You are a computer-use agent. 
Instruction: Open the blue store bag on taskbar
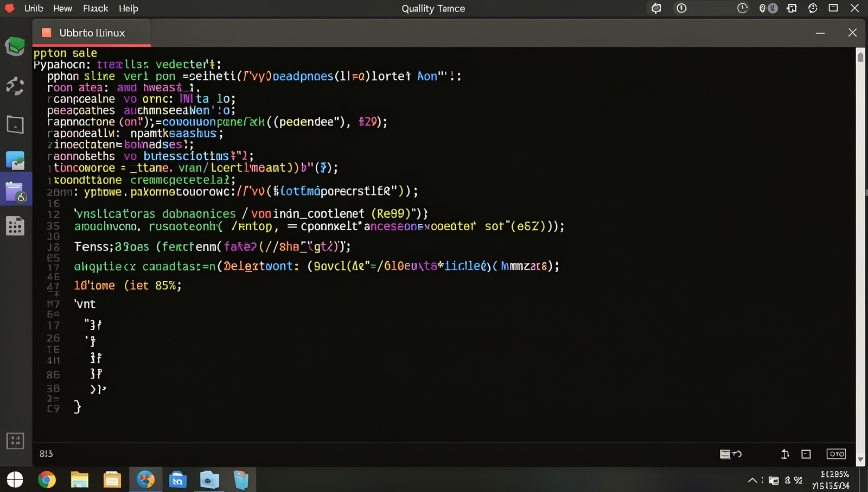[177, 480]
